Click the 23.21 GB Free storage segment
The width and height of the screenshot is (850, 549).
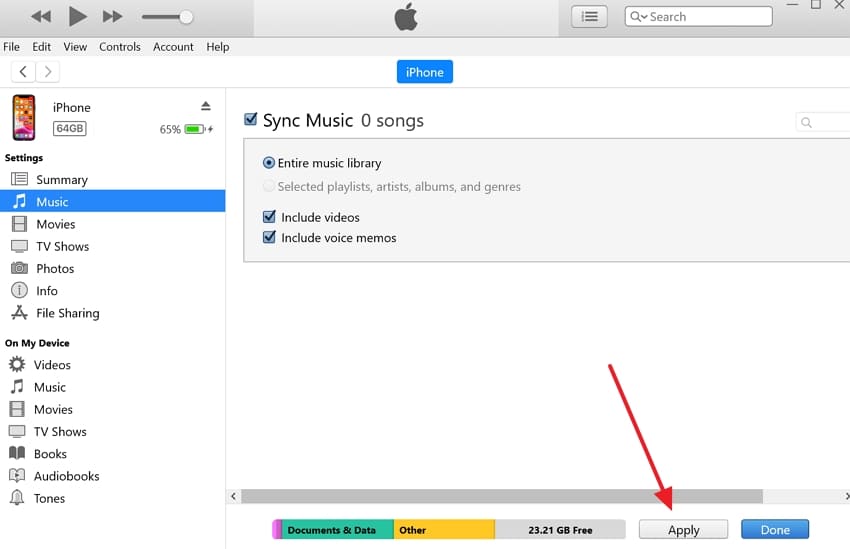(560, 529)
